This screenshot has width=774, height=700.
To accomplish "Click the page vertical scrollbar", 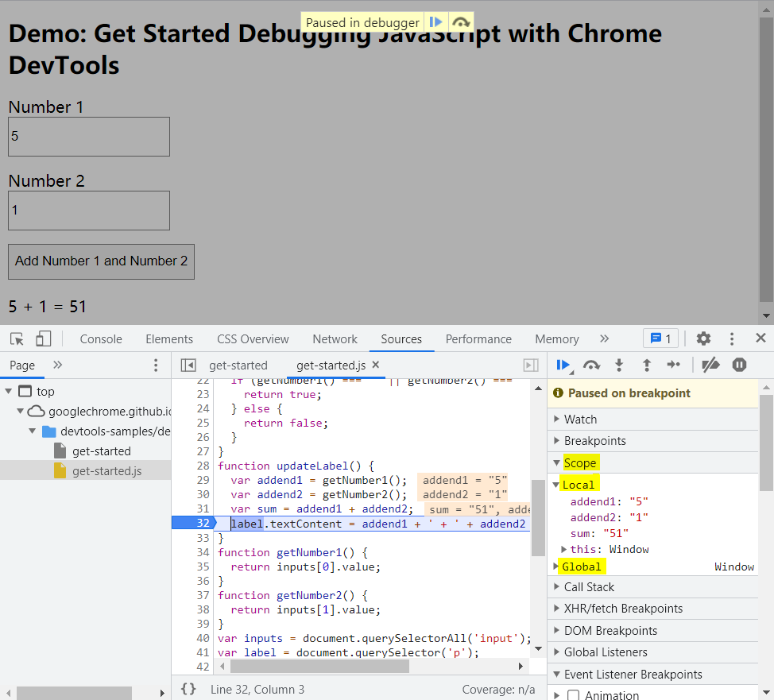I will pyautogui.click(x=765, y=158).
